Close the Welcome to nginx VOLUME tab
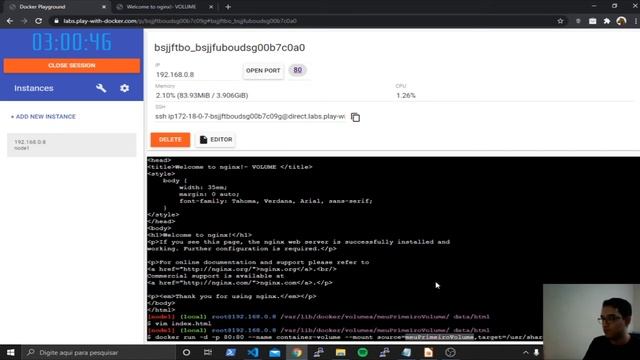This screenshot has width=640, height=360. 211,7
